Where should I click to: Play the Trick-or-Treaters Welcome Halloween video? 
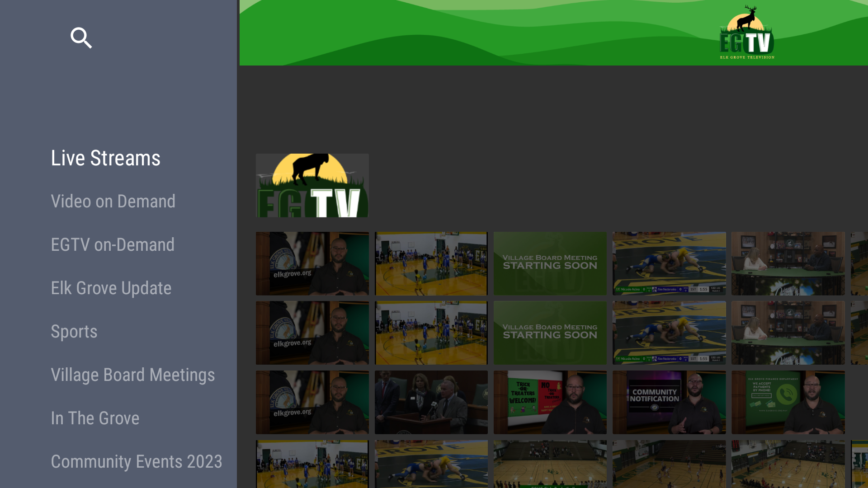[x=550, y=402]
